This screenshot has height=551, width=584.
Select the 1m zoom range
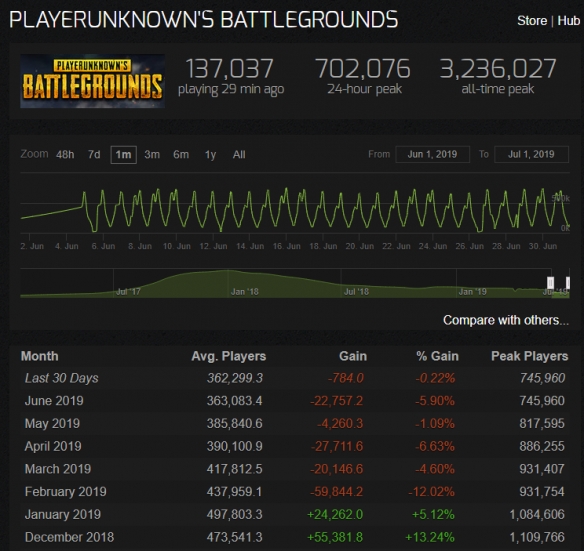point(123,155)
